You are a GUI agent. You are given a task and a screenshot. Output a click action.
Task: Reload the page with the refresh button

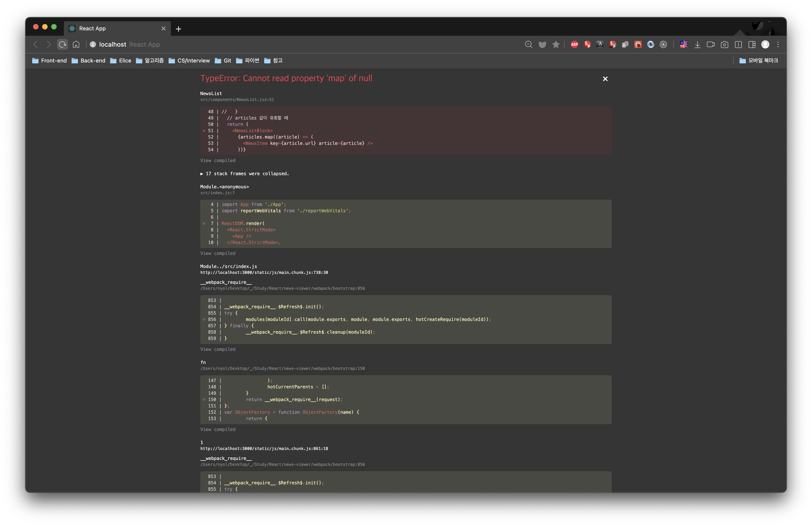pyautogui.click(x=63, y=44)
